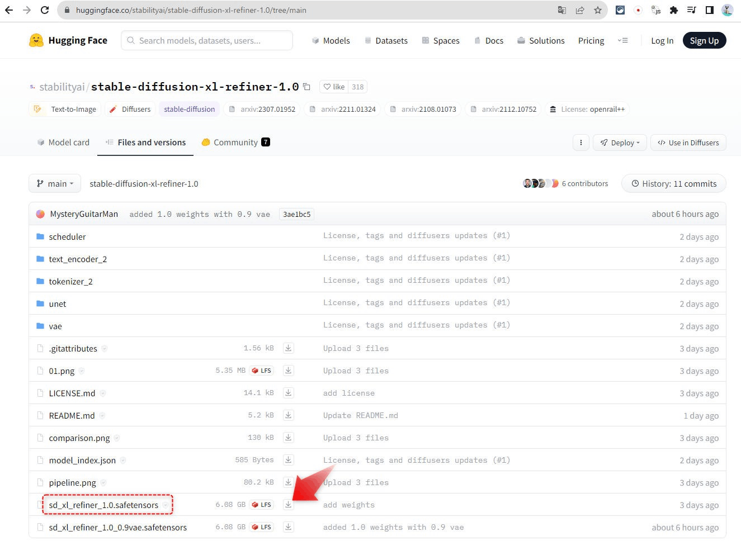Open the browser extensions puzzle icon
This screenshot has width=741, height=560.
(x=673, y=10)
